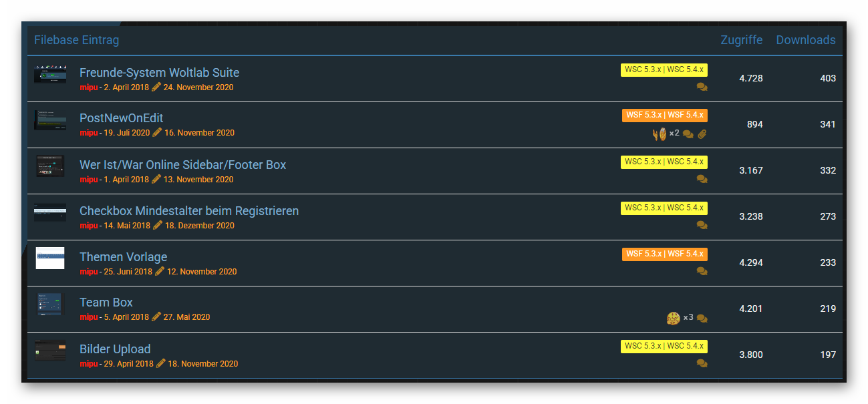Open the PostNewOnEdit file entry
This screenshot has height=404, width=868.
click(121, 118)
